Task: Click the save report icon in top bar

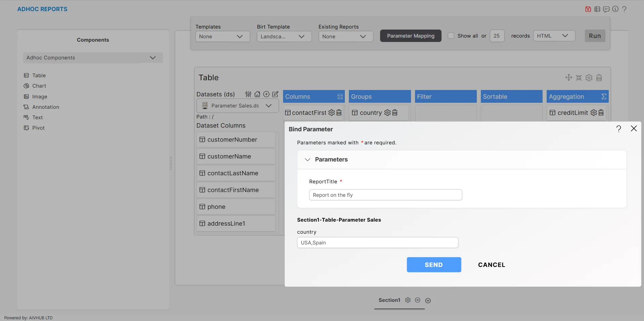Action: [588, 9]
